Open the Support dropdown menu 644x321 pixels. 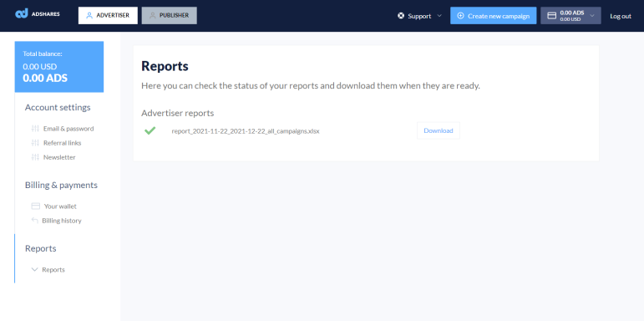(420, 16)
